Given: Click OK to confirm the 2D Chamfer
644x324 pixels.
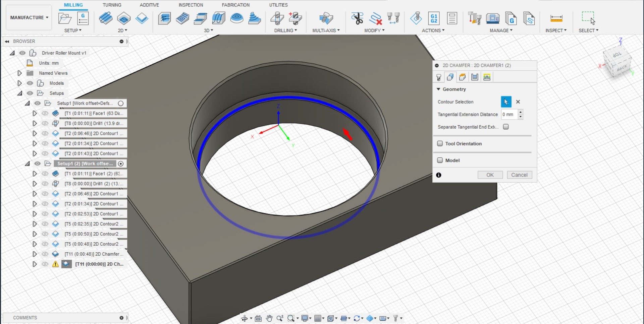Looking at the screenshot, I should pos(490,175).
